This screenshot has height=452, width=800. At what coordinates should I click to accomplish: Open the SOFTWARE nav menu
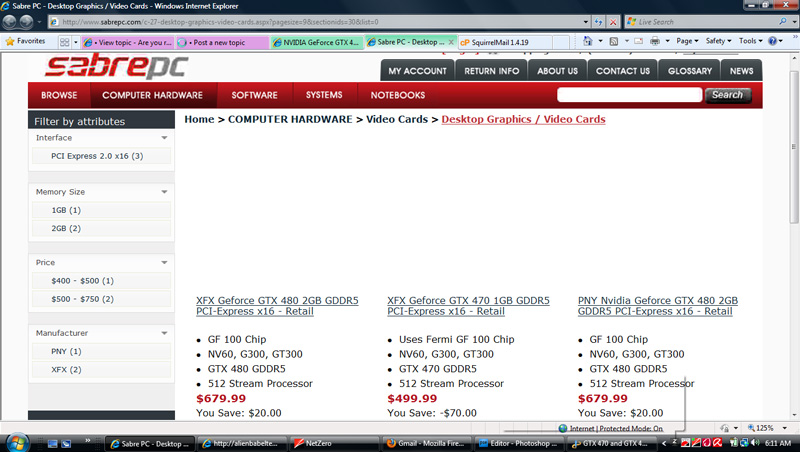pyautogui.click(x=254, y=95)
